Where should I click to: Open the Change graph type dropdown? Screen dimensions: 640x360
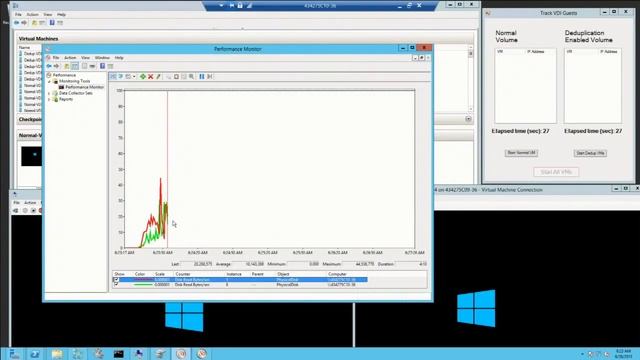pyautogui.click(x=134, y=77)
